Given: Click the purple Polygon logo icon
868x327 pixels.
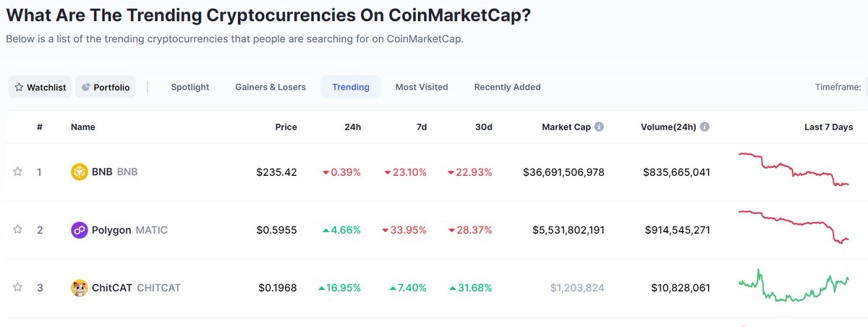Looking at the screenshot, I should [79, 230].
